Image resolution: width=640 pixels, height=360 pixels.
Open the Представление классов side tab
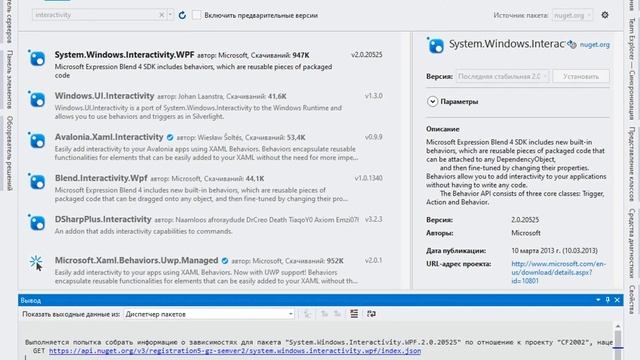pyautogui.click(x=631, y=164)
